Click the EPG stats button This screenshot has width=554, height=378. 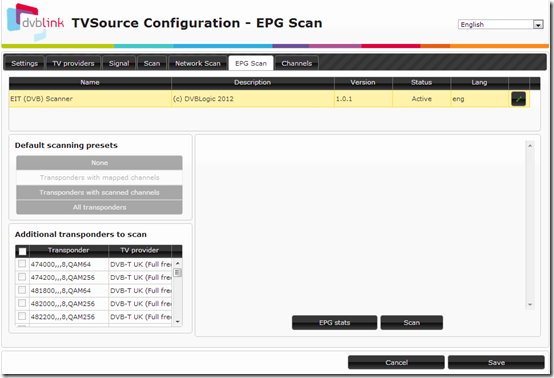click(x=334, y=323)
